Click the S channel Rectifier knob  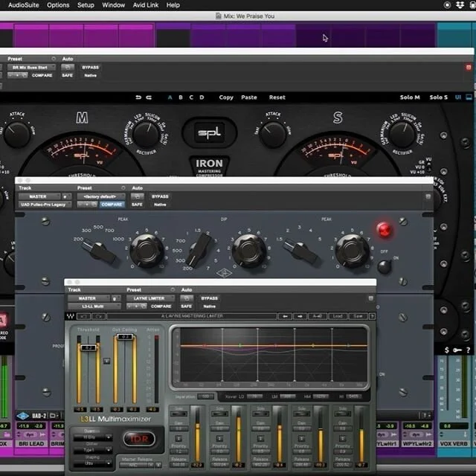402,135
